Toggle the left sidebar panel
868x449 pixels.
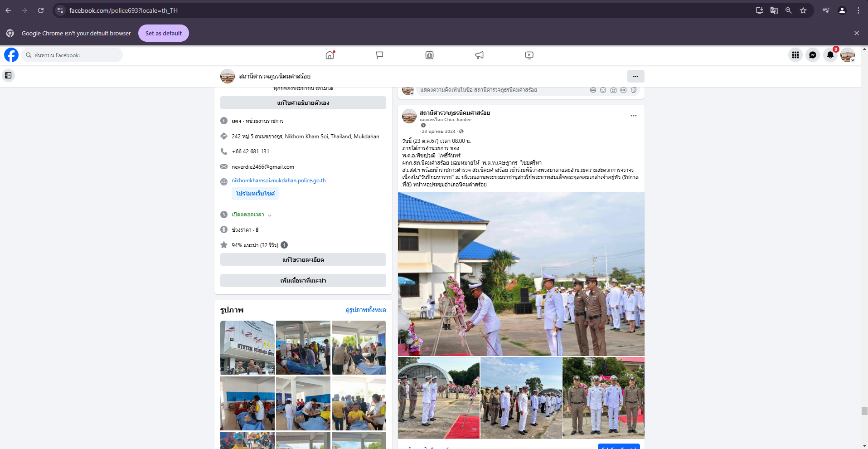point(8,75)
